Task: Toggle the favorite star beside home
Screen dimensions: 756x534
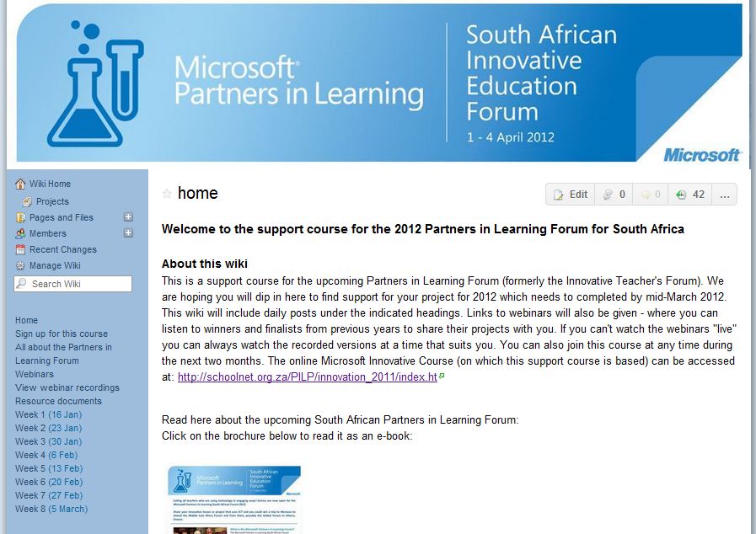Action: pyautogui.click(x=167, y=194)
